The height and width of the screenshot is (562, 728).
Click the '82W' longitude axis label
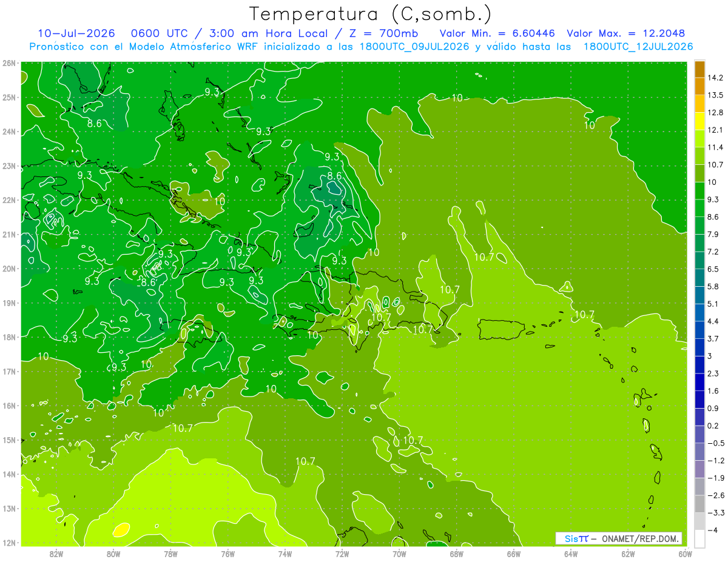coord(56,554)
